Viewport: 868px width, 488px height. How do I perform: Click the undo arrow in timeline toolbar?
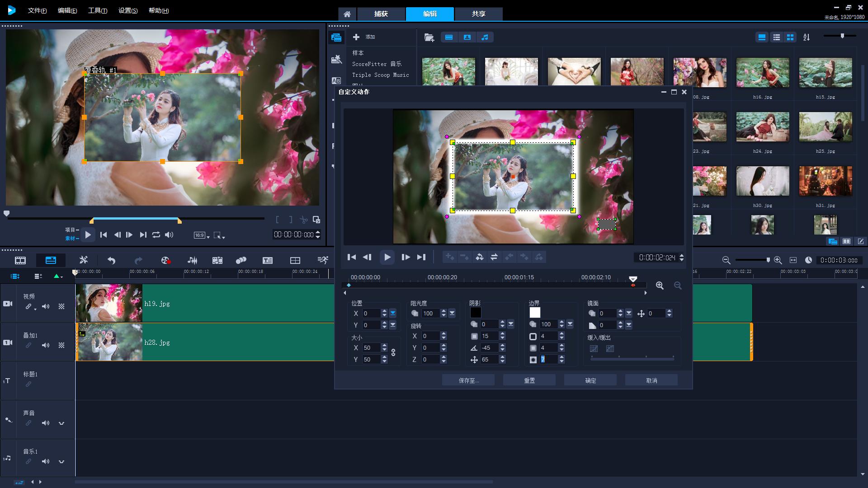111,260
